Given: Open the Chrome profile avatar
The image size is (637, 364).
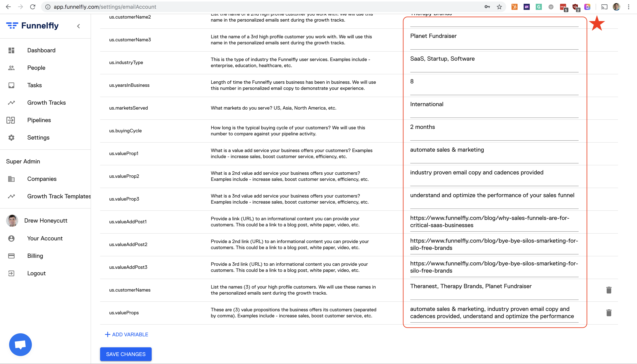Looking at the screenshot, I should click(x=616, y=7).
